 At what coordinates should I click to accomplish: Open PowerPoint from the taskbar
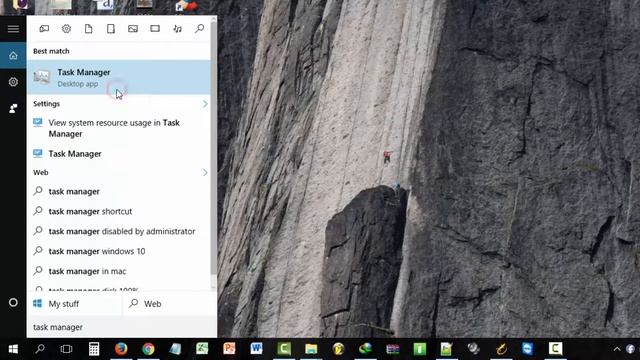pyautogui.click(x=229, y=349)
